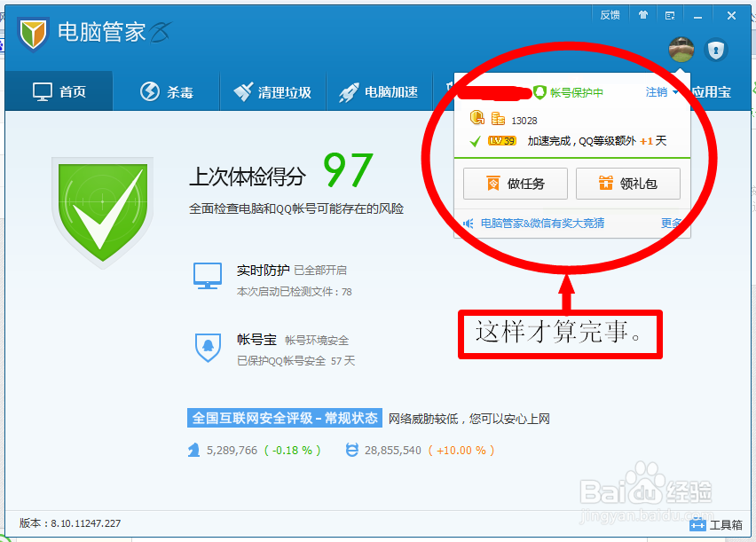The width and height of the screenshot is (756, 542).
Task: Click the gold coin shield icon
Action: [476, 118]
